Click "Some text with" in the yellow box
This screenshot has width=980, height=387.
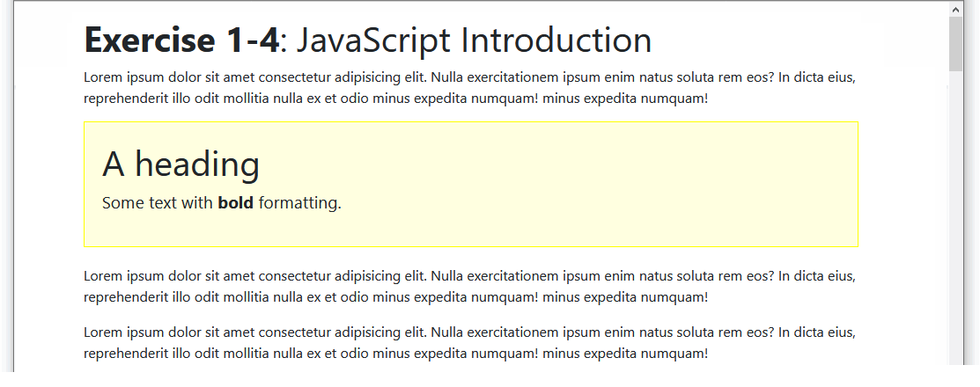click(158, 203)
